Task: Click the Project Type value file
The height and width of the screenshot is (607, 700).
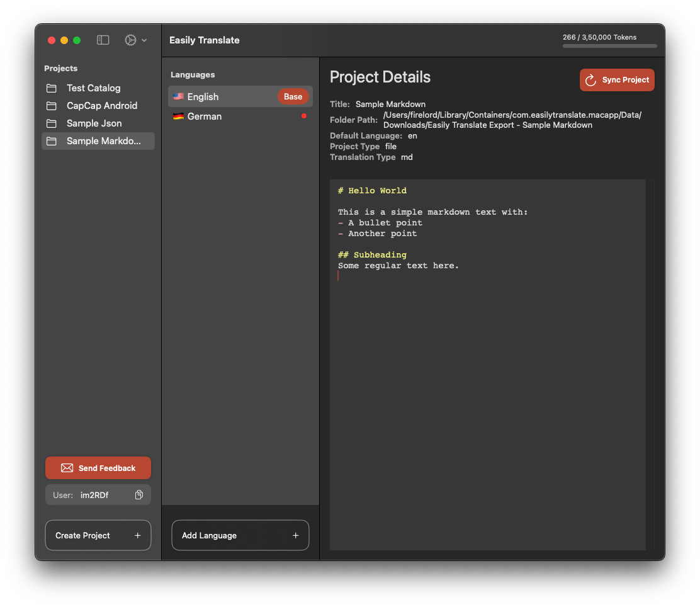Action: (x=391, y=147)
